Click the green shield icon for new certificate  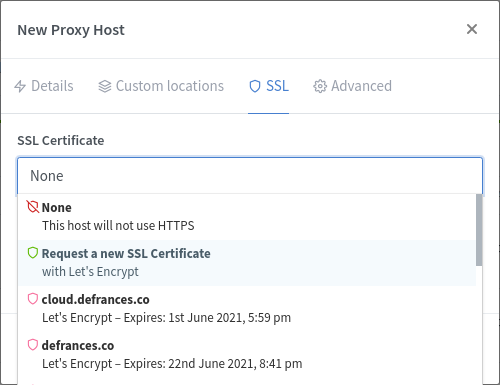[x=33, y=253]
